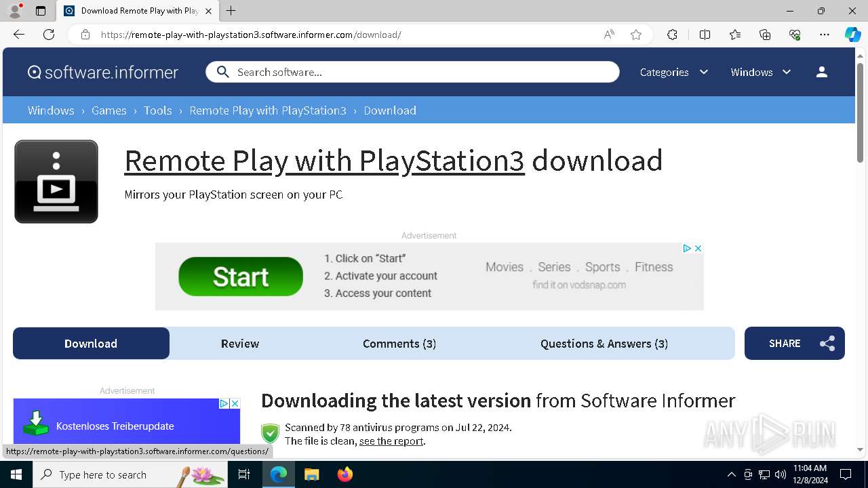This screenshot has width=868, height=488.
Task: Go to Windows breadcrumb
Action: (51, 110)
